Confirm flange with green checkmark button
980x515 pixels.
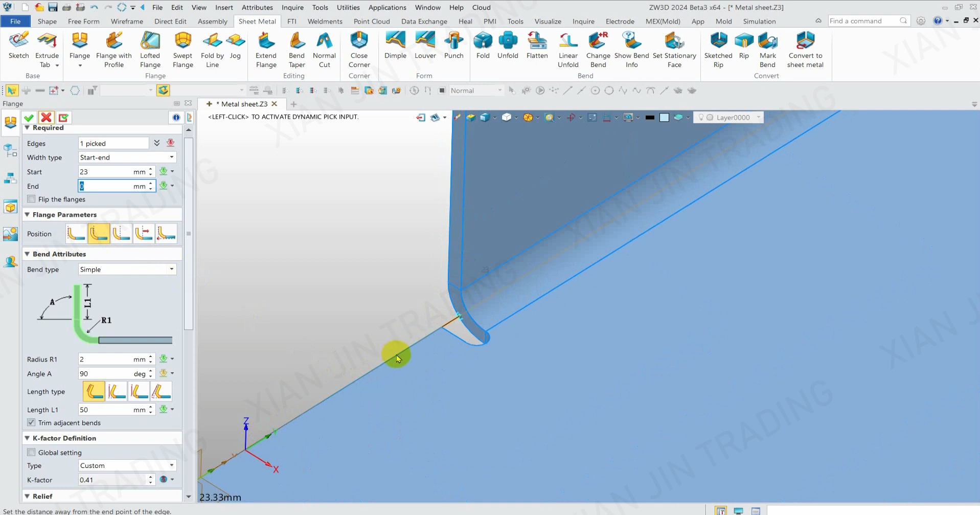[29, 118]
